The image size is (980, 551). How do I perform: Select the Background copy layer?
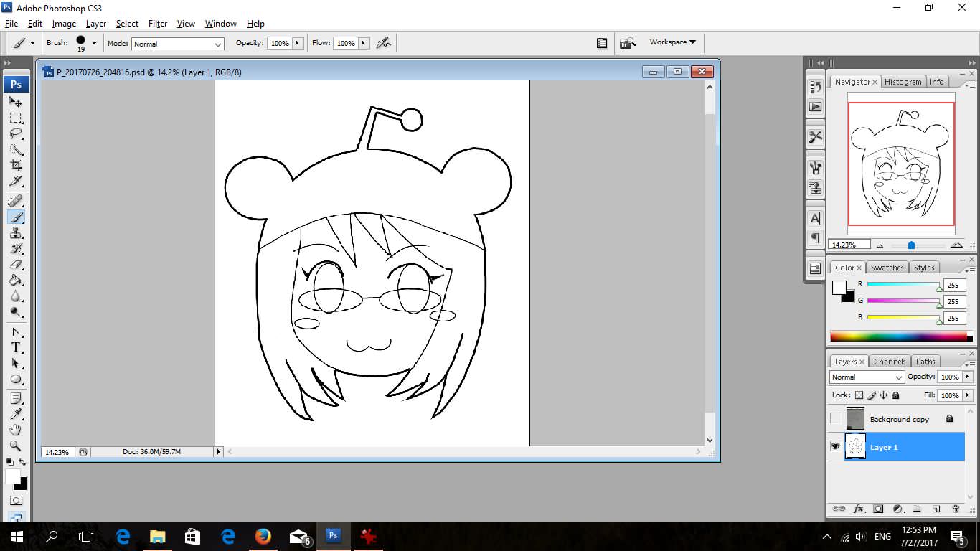click(x=899, y=419)
